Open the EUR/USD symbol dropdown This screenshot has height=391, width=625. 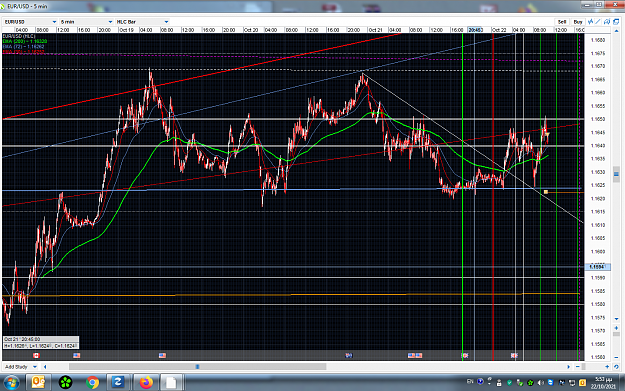[30, 22]
